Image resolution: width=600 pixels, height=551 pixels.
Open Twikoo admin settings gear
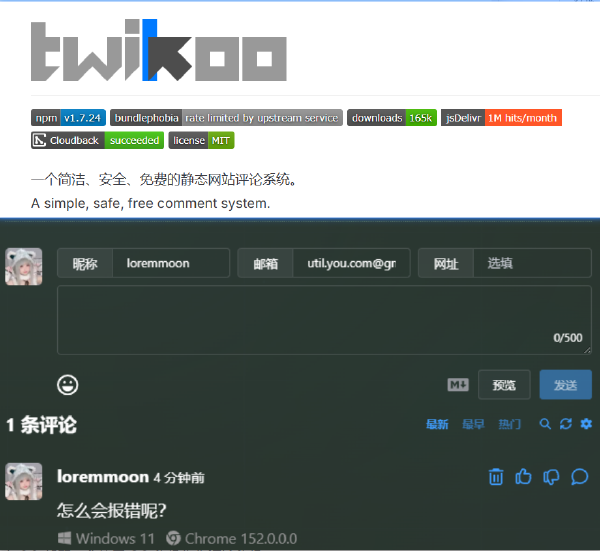[x=586, y=424]
